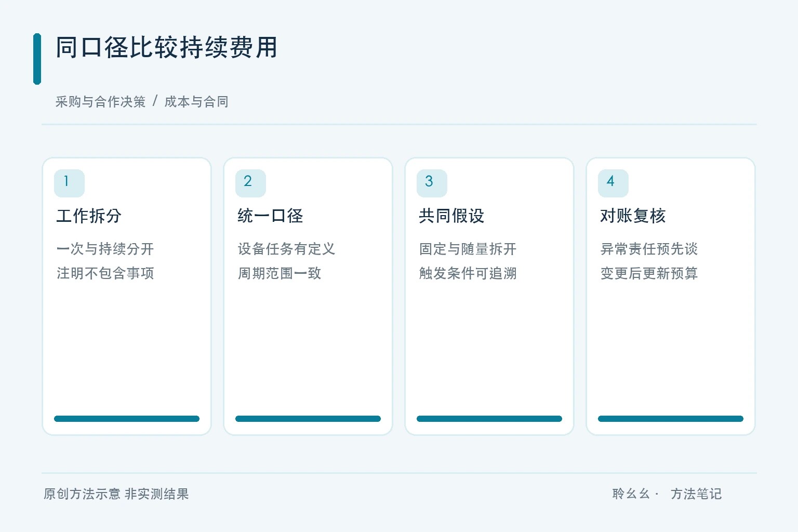The width and height of the screenshot is (798, 532).
Task: Click the step number 1 badge
Action: (69, 183)
